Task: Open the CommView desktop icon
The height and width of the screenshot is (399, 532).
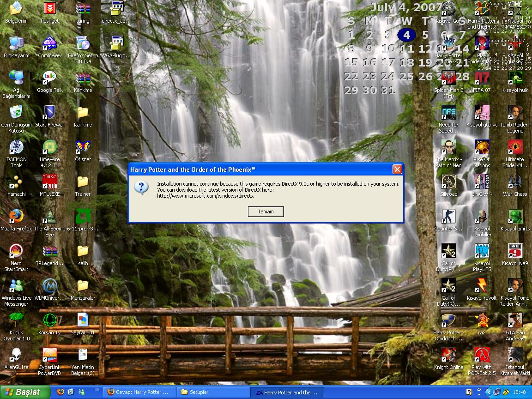Action: (x=49, y=47)
